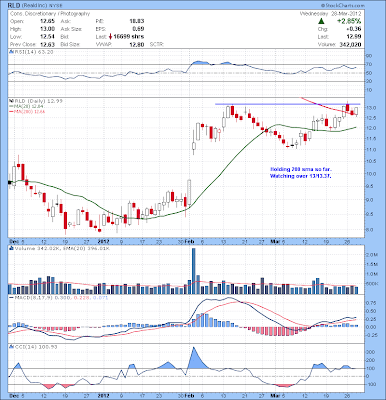The image size is (386, 400).
Task: Click the red MA(200) legend label
Action: click(x=28, y=112)
